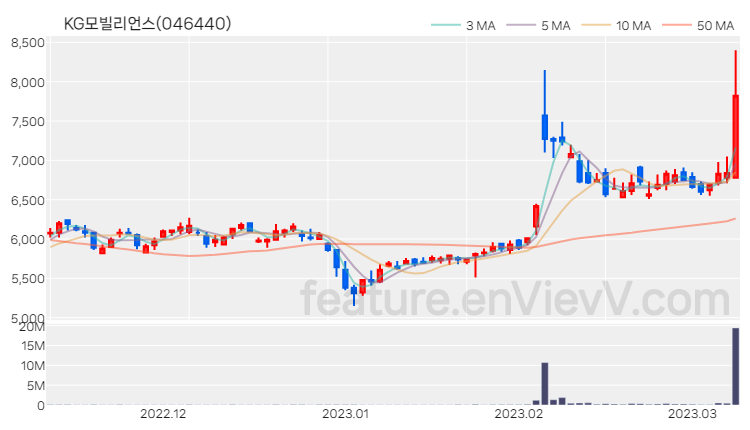Click the 15M volume axis label
The width and height of the screenshot is (750, 430).
[x=33, y=346]
